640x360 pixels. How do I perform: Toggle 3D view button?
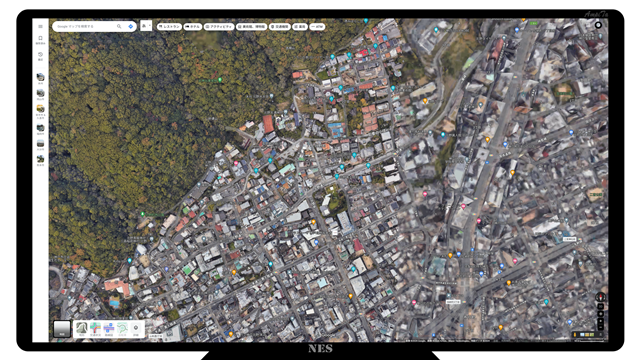pyautogui.click(x=600, y=307)
